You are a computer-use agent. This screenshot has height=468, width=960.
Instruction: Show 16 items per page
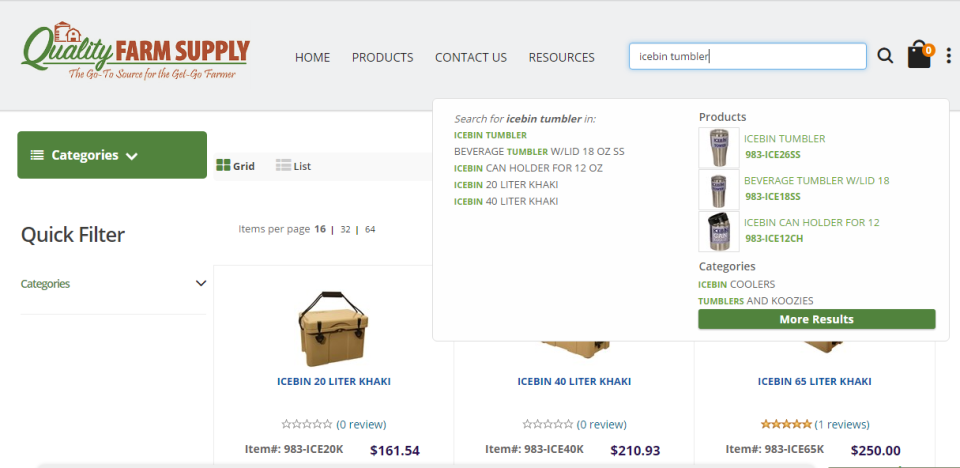tap(320, 229)
